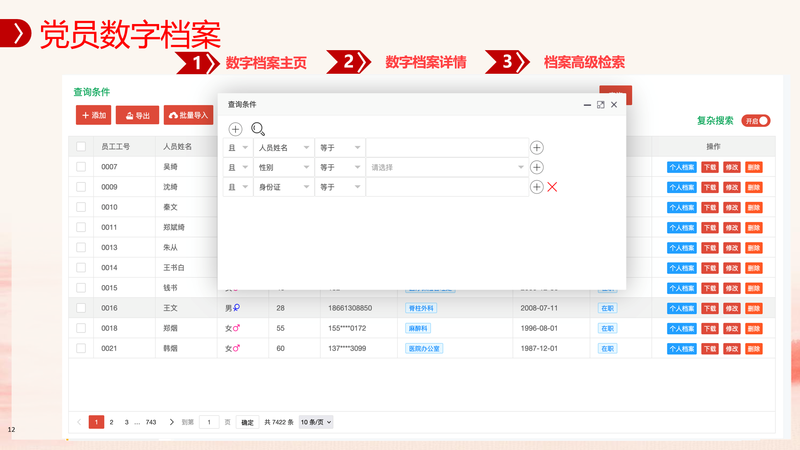Viewport: 800px width, 450px height.
Task: Check the row for employee 0011
Action: tap(81, 227)
